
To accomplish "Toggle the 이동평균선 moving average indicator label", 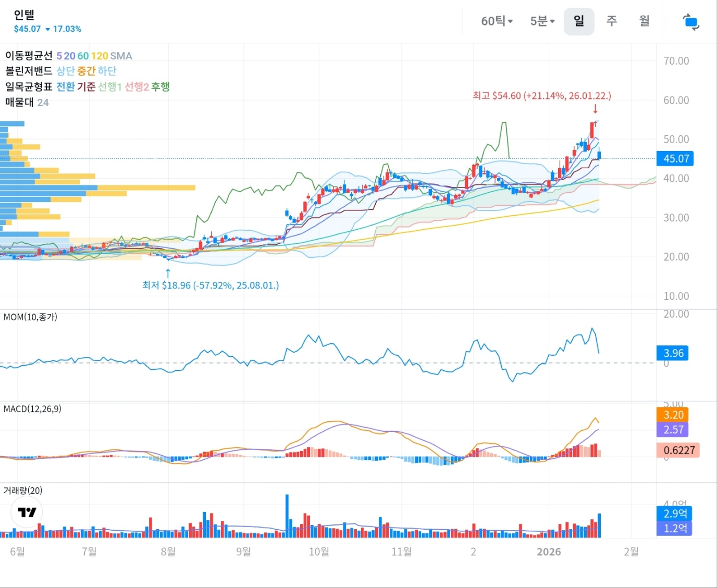I will 29,56.
